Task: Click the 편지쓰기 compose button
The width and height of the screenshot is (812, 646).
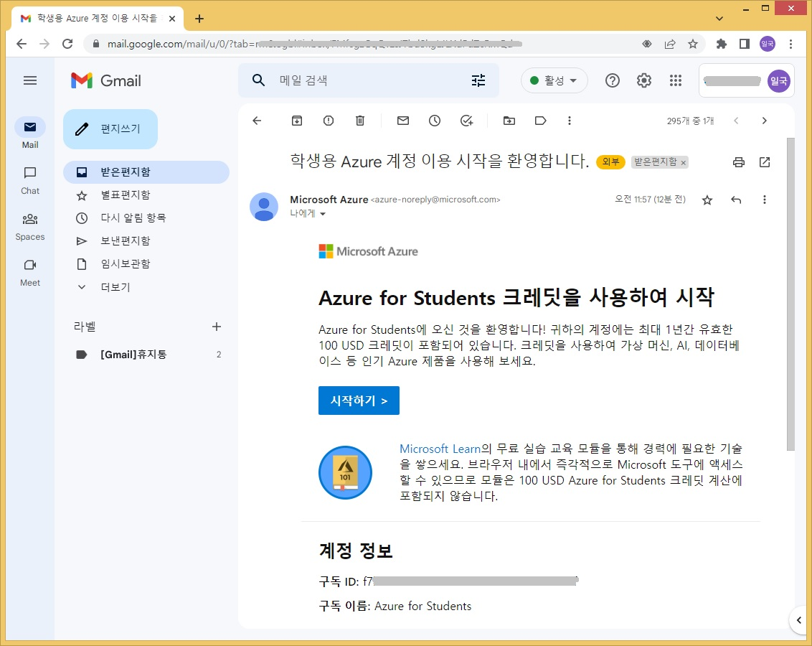Action: coord(110,128)
